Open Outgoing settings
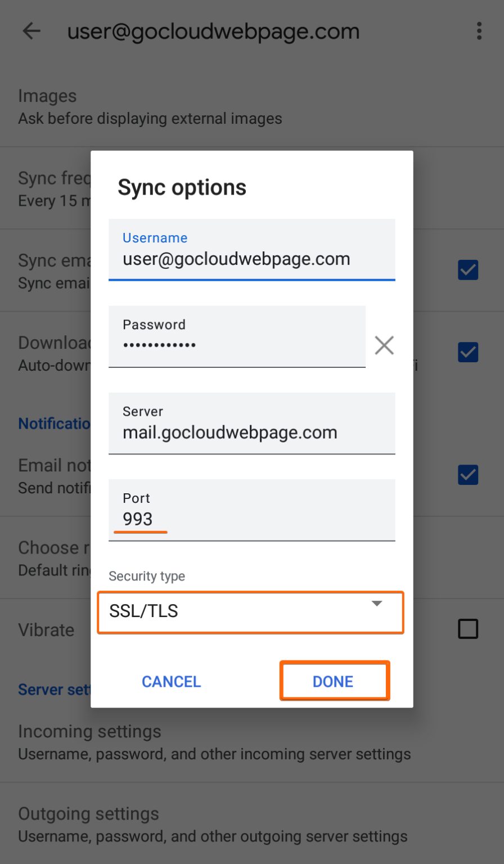The height and width of the screenshot is (864, 504). click(x=90, y=814)
